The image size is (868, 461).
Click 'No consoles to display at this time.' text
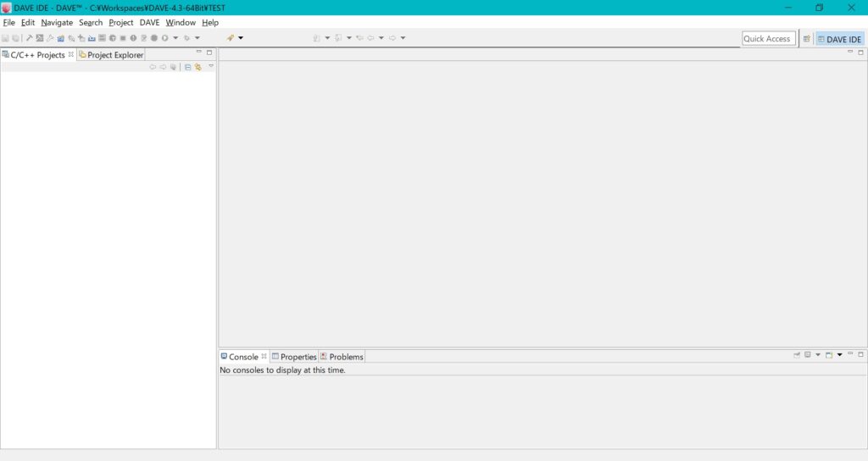click(x=282, y=370)
